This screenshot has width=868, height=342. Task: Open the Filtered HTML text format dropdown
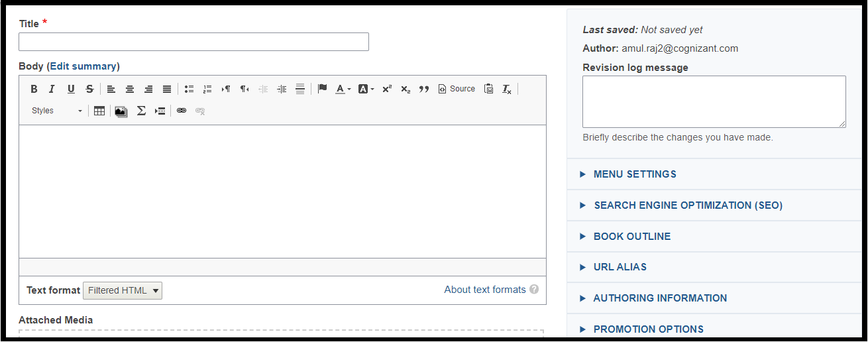123,290
